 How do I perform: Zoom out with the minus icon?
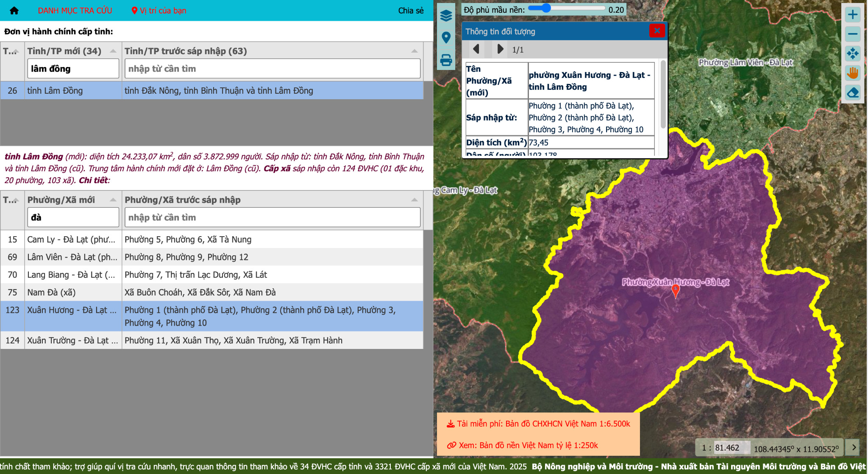click(x=853, y=34)
